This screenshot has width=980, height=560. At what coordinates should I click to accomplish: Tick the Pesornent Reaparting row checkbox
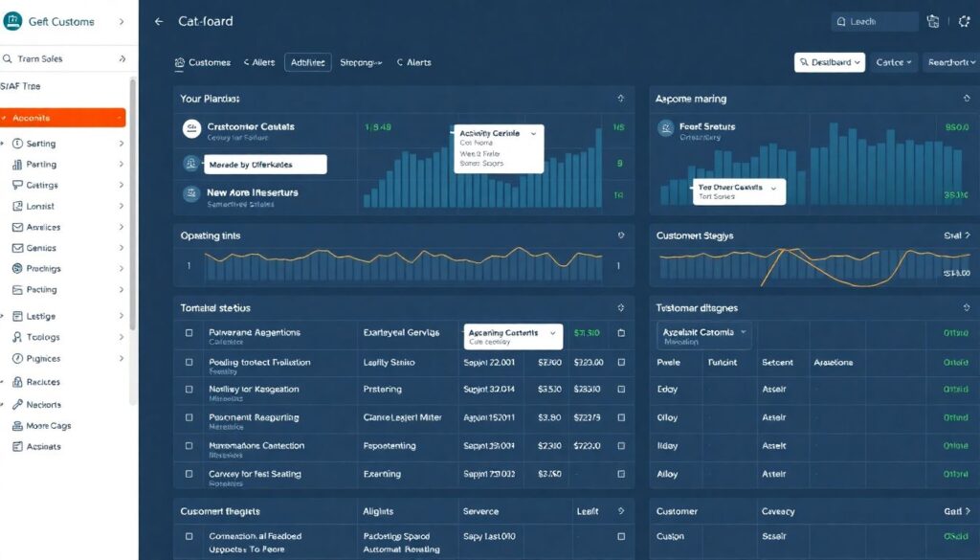coord(188,418)
